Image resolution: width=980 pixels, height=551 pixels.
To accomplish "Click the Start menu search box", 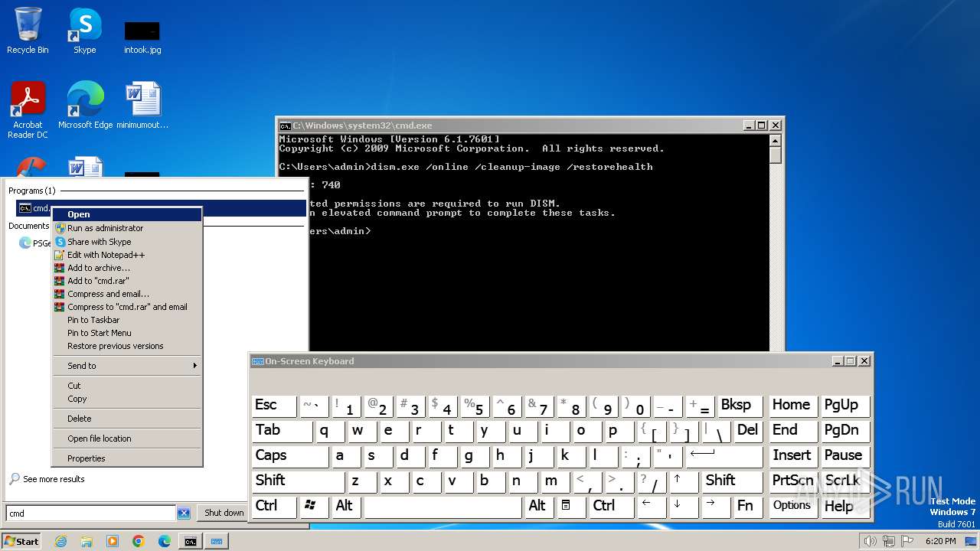I will (x=90, y=513).
